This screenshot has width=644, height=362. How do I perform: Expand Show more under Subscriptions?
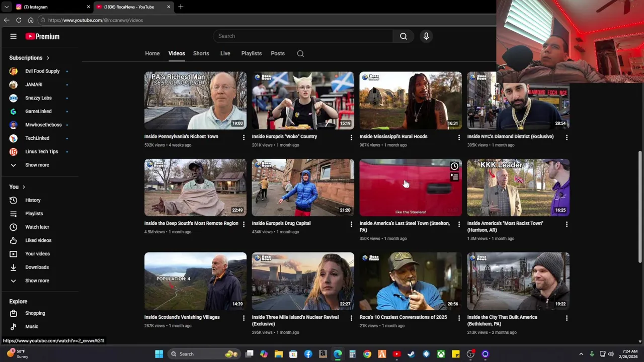(x=37, y=165)
